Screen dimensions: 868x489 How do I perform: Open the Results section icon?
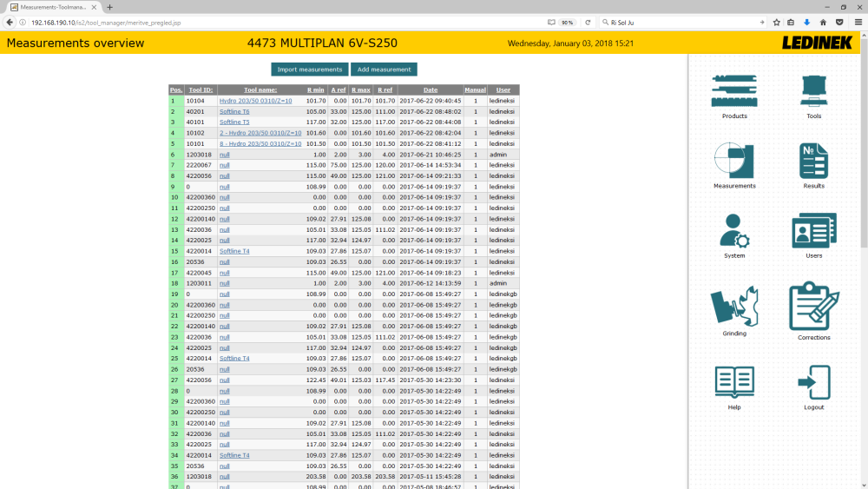(813, 161)
